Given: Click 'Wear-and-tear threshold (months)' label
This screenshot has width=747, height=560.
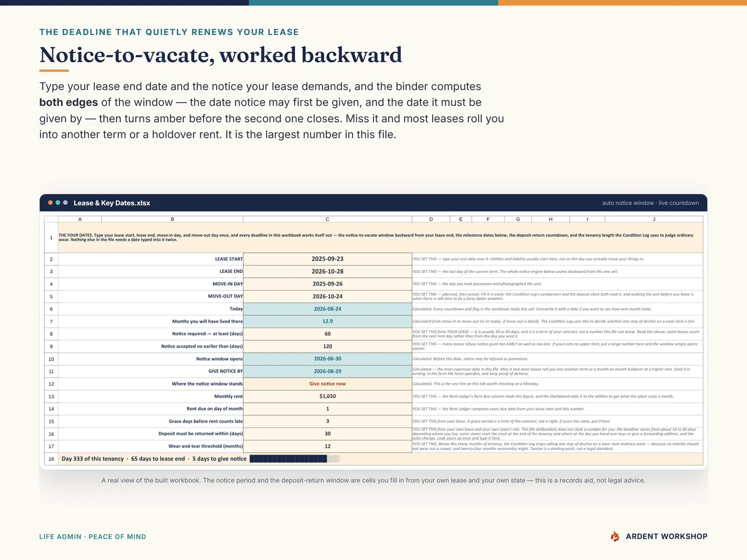Looking at the screenshot, I should click(x=206, y=446).
